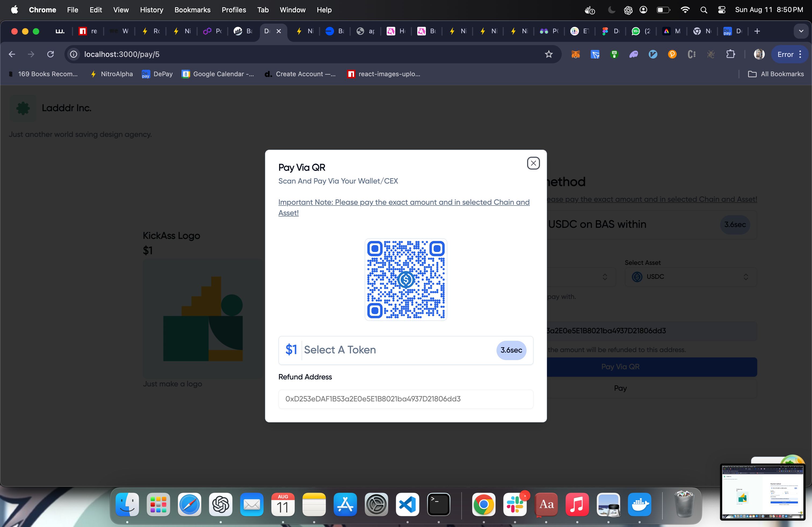Open the react-images-uplo... bookmark

coord(384,74)
